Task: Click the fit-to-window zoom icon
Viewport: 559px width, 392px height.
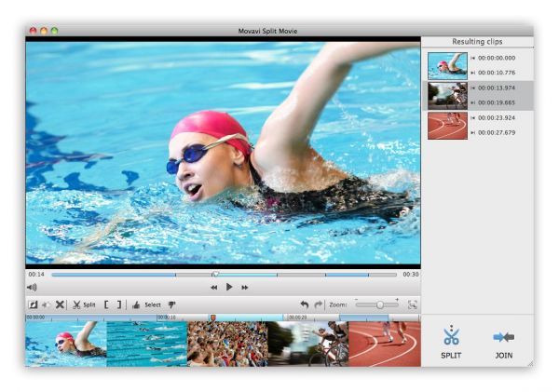Action: point(412,304)
